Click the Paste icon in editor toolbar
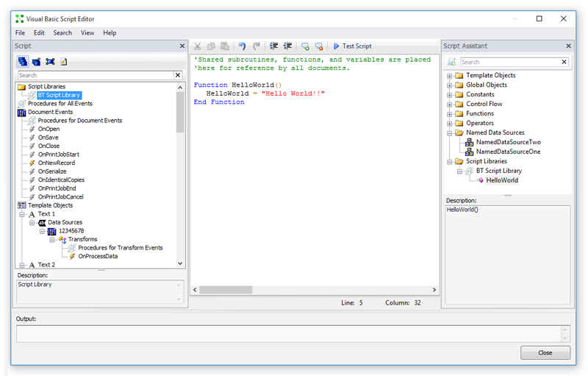 pos(225,46)
